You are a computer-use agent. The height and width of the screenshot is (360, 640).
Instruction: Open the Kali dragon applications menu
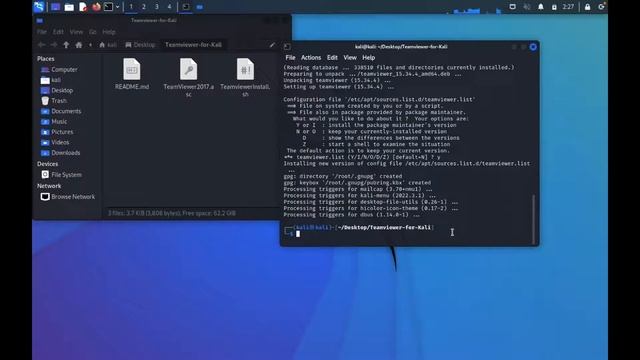tap(39, 7)
